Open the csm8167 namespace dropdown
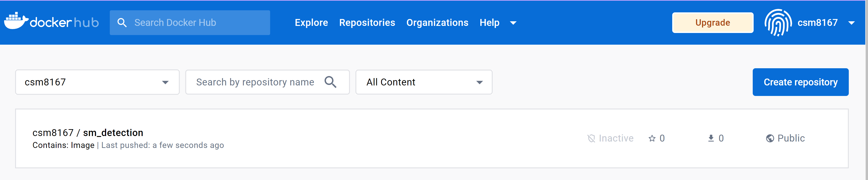Viewport: 868px width, 180px height. pos(97,82)
